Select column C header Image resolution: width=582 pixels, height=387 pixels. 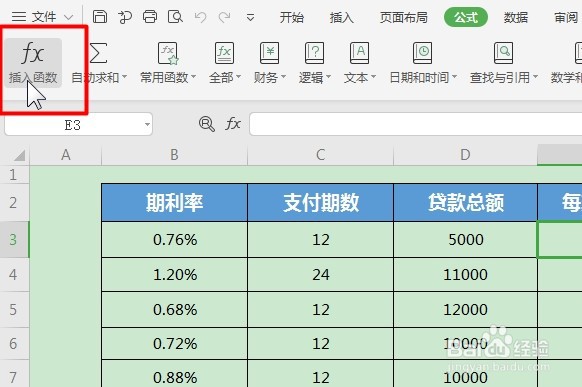(320, 155)
